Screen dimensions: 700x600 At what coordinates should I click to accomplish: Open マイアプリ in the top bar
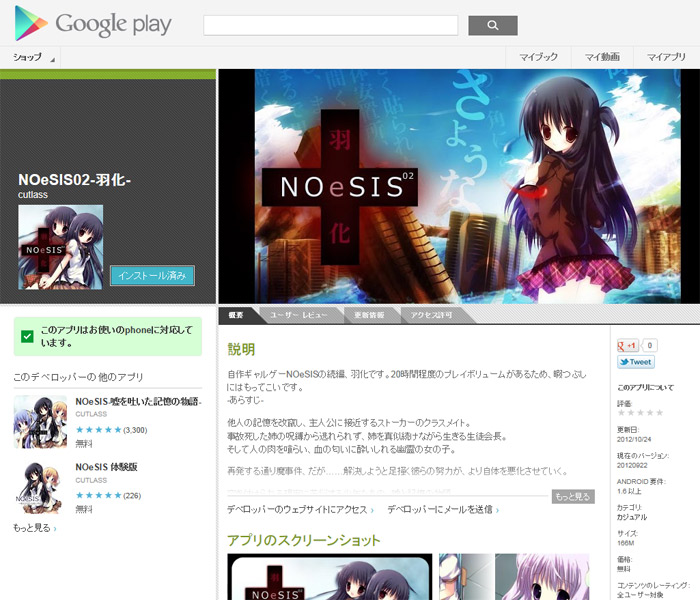[x=666, y=57]
